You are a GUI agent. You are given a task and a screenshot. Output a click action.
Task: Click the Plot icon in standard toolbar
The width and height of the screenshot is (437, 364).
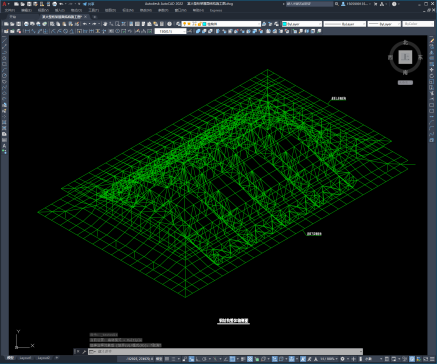coord(26,24)
